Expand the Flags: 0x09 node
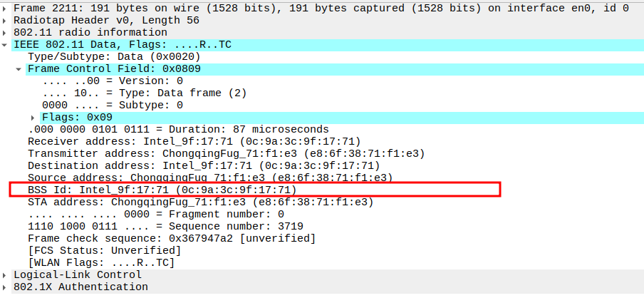This screenshot has width=644, height=298. (x=33, y=117)
